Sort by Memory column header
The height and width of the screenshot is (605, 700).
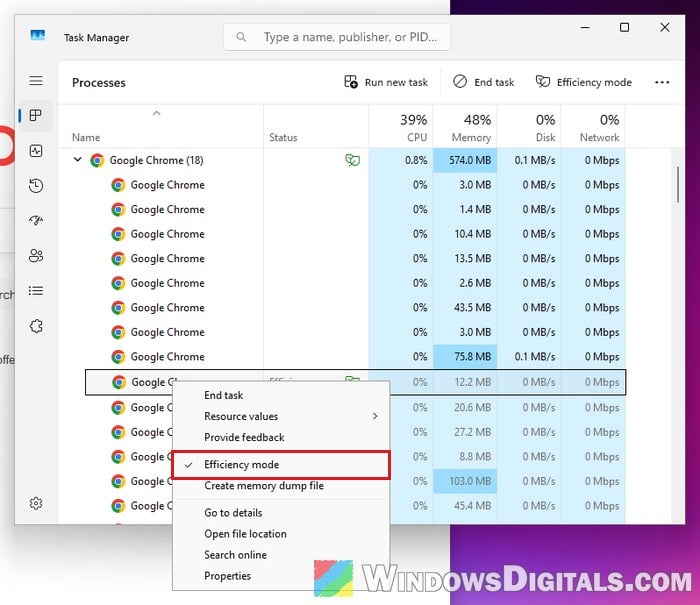click(465, 127)
